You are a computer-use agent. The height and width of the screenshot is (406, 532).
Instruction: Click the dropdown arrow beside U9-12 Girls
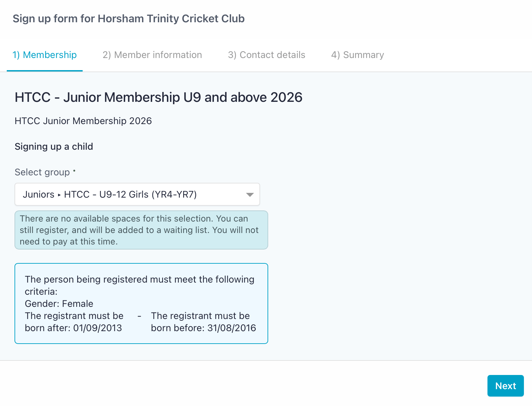[x=250, y=195]
